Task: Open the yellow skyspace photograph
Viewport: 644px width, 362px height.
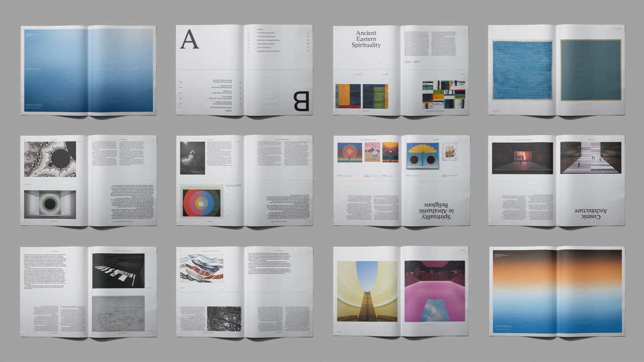Action: pos(368,291)
